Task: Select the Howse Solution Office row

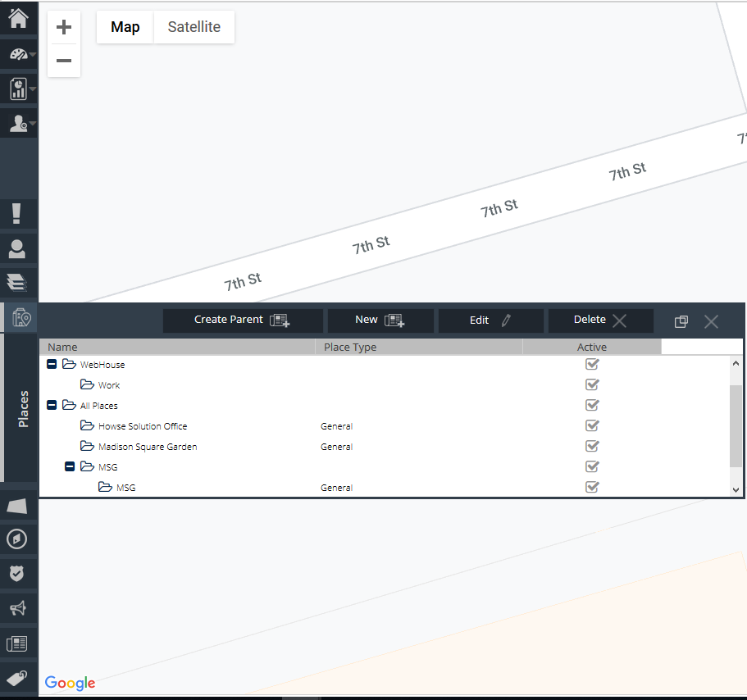Action: [384, 425]
